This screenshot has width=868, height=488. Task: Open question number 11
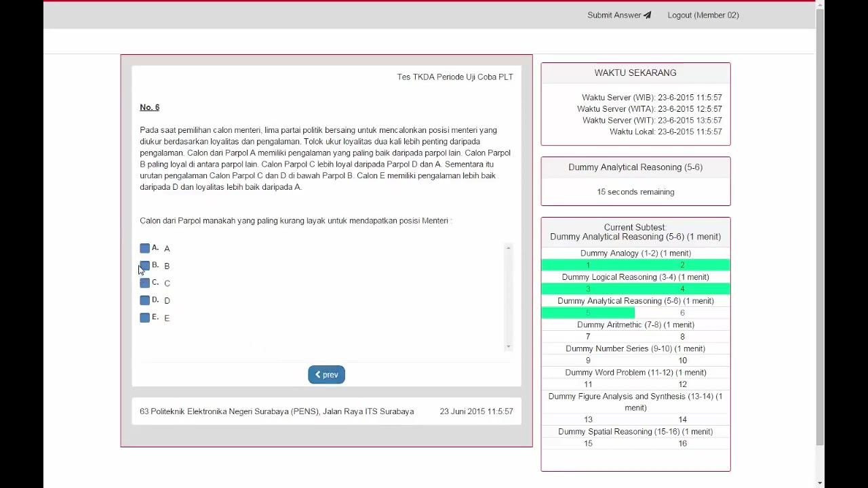(x=588, y=384)
